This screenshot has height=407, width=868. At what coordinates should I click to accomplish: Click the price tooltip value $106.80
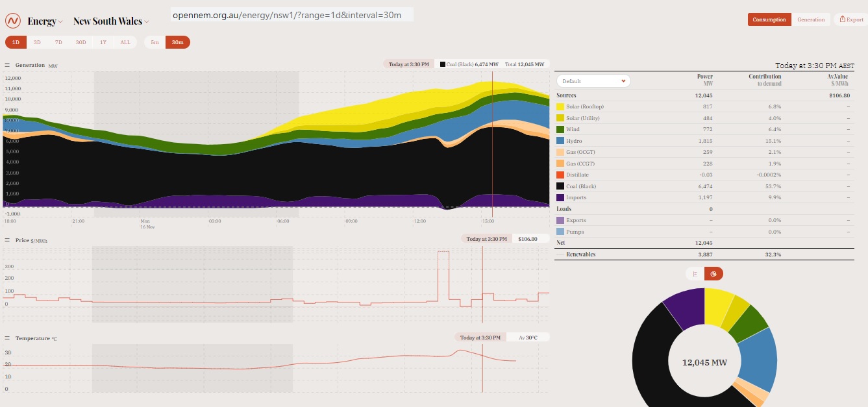(528, 239)
